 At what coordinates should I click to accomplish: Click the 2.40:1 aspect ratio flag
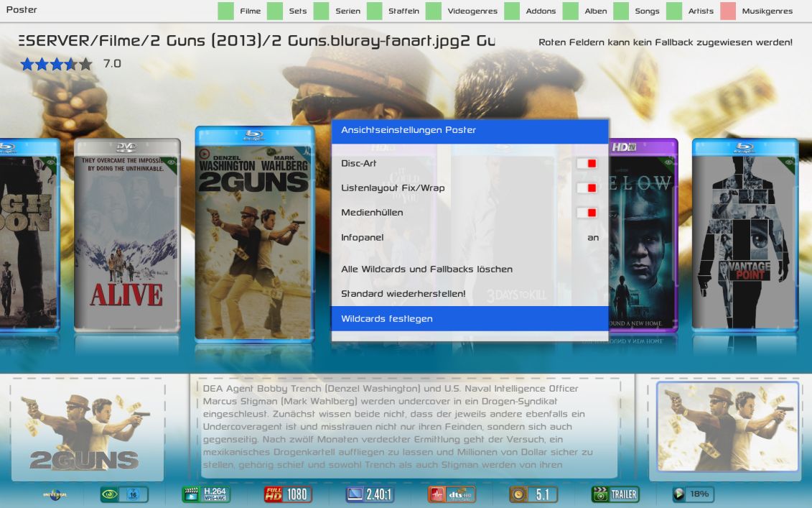click(370, 494)
